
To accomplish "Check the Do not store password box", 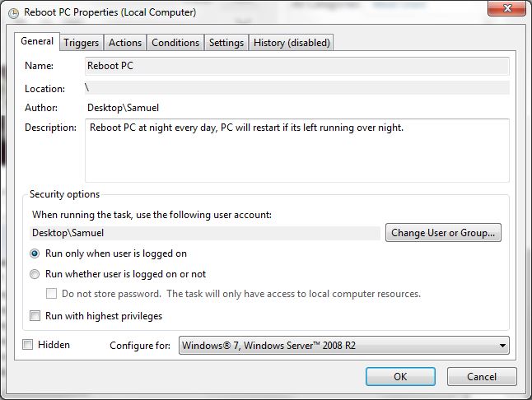I will point(51,294).
